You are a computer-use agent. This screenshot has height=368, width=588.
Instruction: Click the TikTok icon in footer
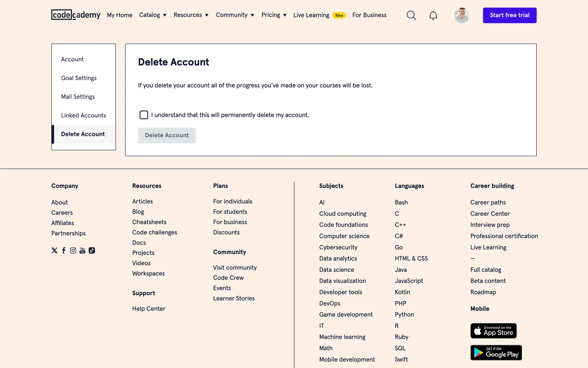[x=92, y=251]
